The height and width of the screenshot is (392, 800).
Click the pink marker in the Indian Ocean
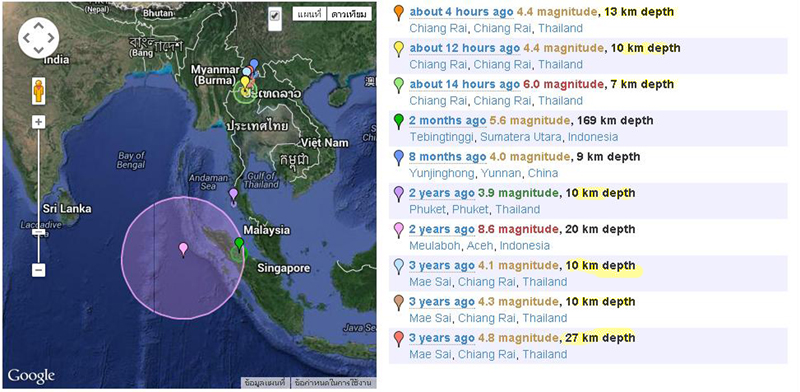pos(183,250)
